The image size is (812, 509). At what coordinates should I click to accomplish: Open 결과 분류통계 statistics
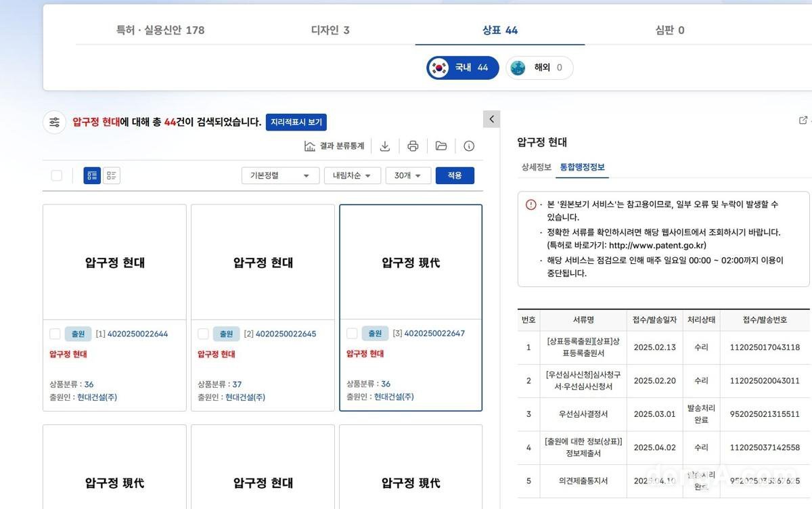[334, 146]
